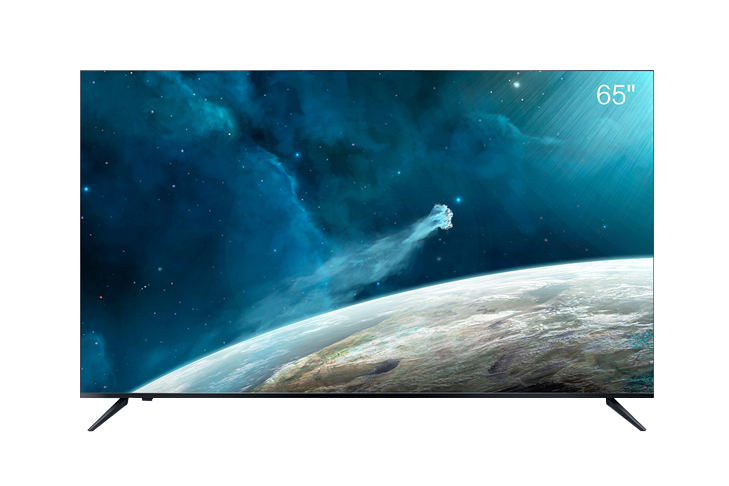This screenshot has height=486, width=729.
Task: Click the planet surface at the lower right corner
Action: tap(620, 370)
